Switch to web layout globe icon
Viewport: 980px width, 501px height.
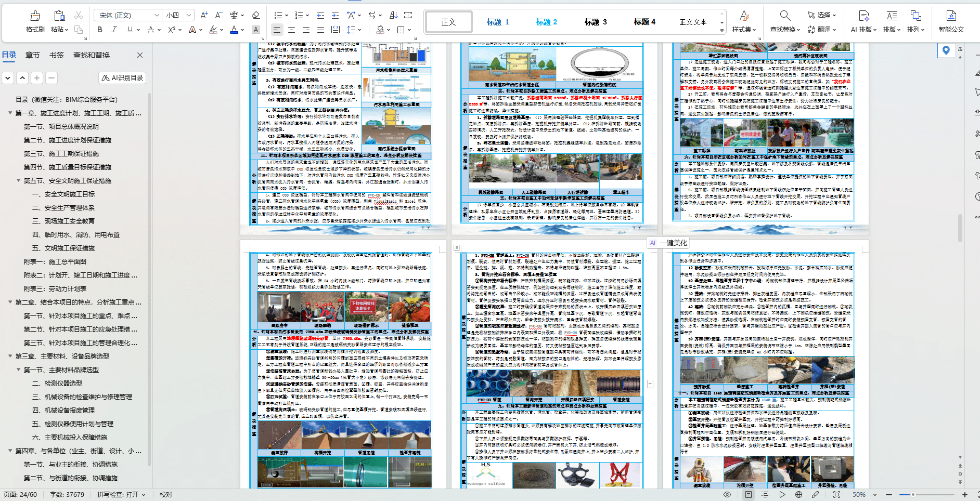[x=798, y=495]
